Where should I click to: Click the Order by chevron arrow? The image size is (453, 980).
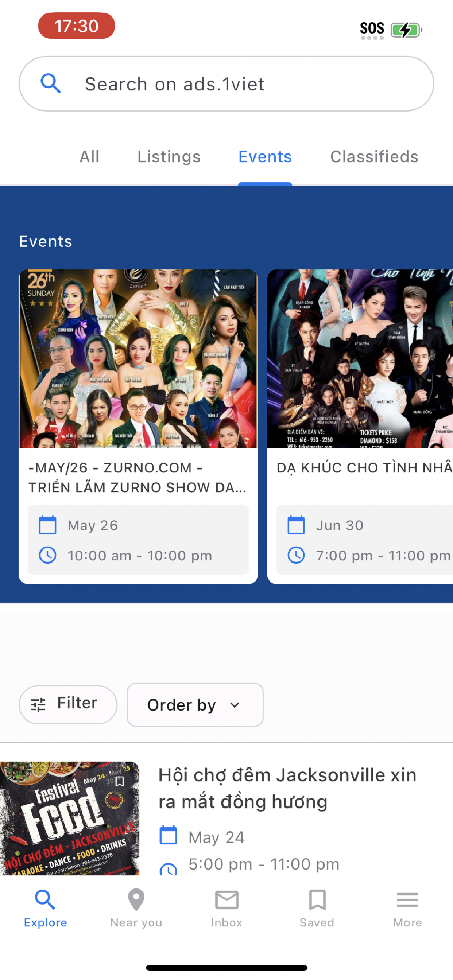point(235,705)
